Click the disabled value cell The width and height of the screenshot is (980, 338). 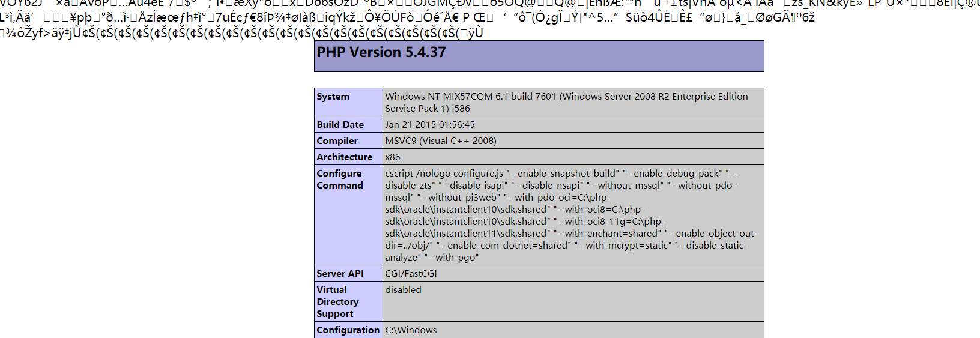[404, 290]
